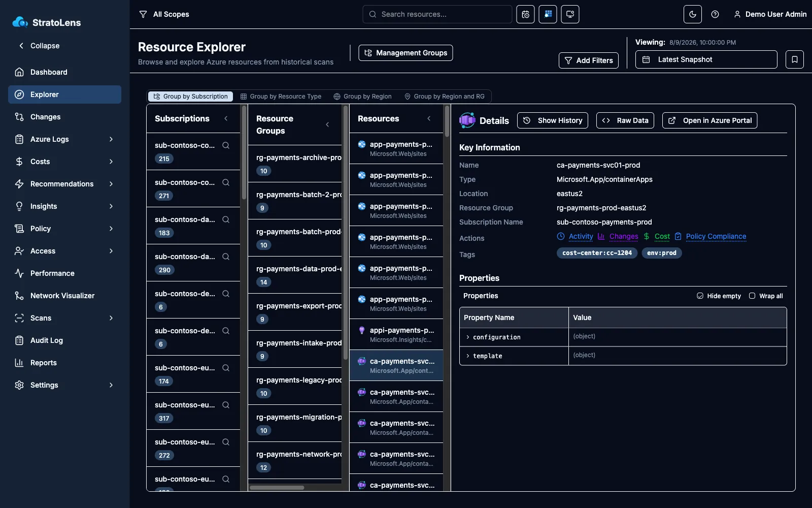The image size is (812, 508).
Task: Open the Latest Snapshot selector
Action: 706,59
